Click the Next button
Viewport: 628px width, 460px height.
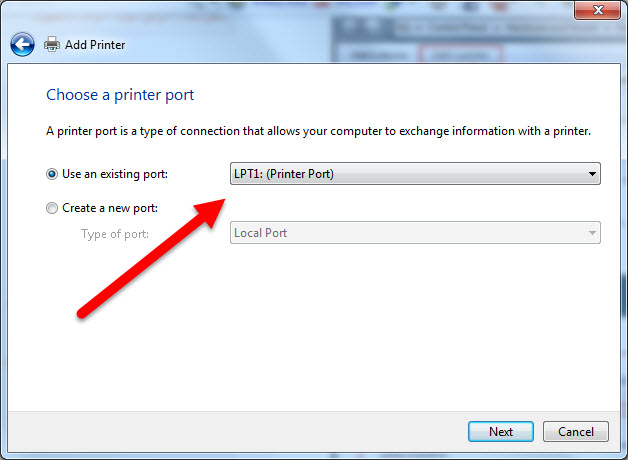pos(501,432)
